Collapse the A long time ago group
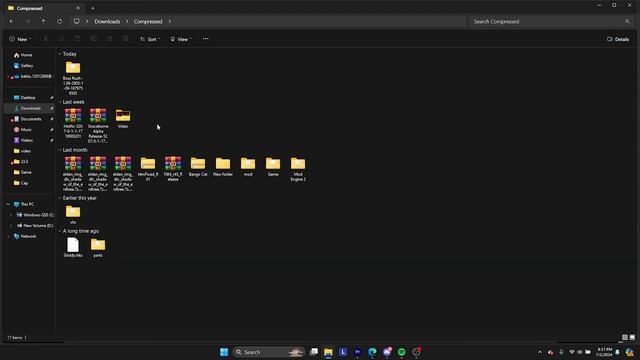 [x=60, y=231]
